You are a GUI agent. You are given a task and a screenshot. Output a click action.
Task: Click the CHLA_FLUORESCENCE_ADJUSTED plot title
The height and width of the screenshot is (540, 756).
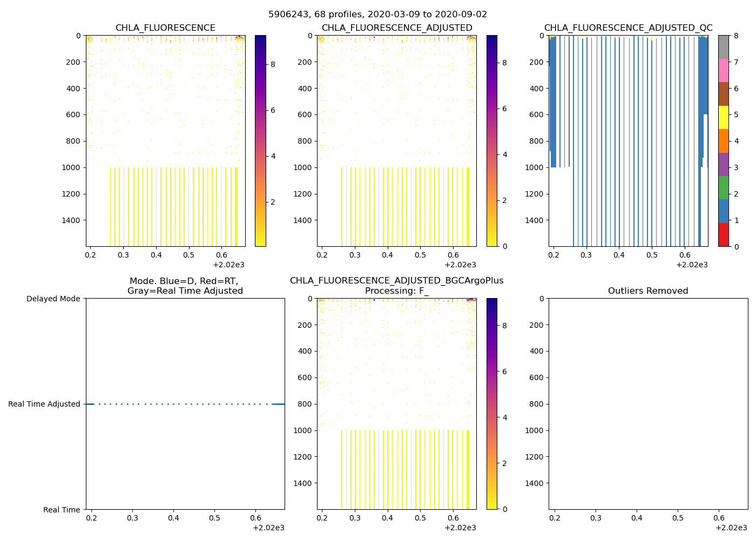coord(397,28)
